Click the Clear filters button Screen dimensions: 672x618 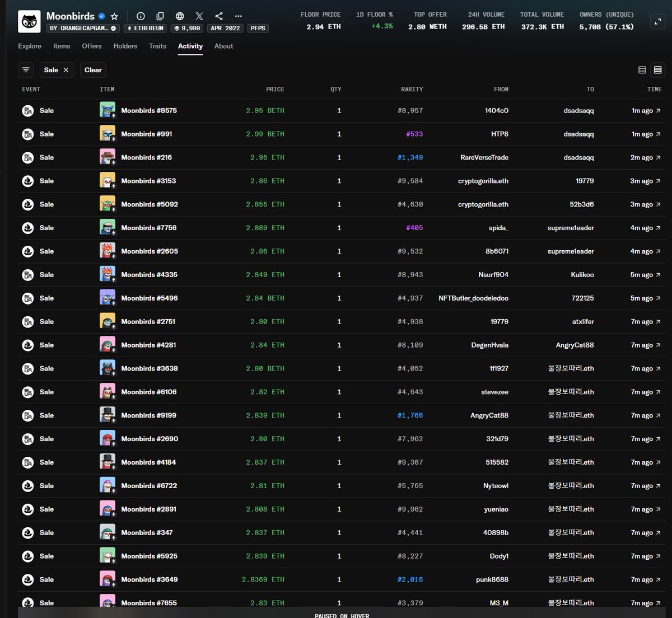(93, 70)
